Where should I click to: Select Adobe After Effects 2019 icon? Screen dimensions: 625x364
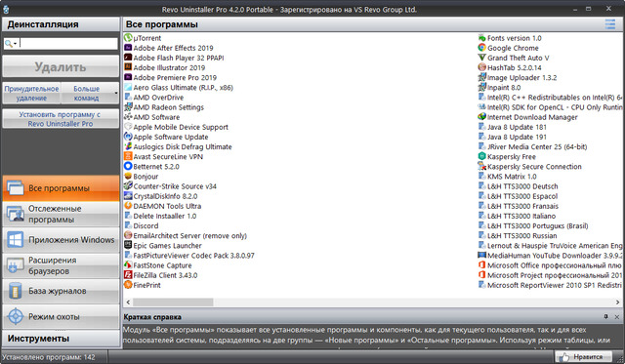click(x=128, y=48)
